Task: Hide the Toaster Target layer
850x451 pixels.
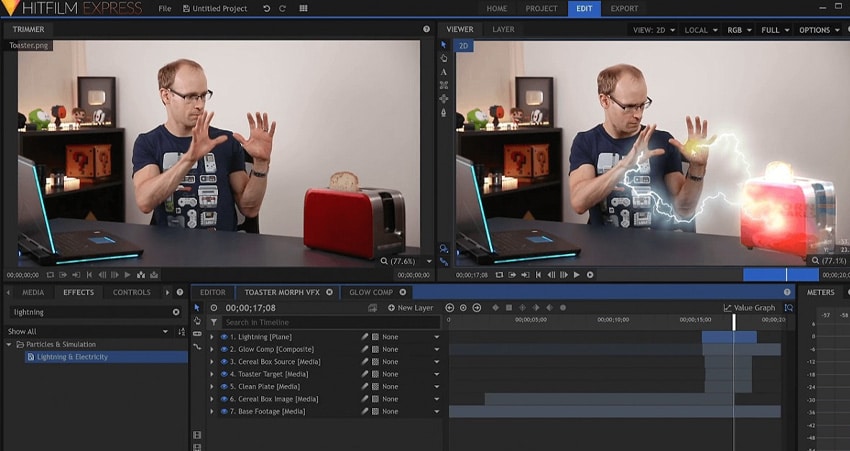Action: [223, 374]
